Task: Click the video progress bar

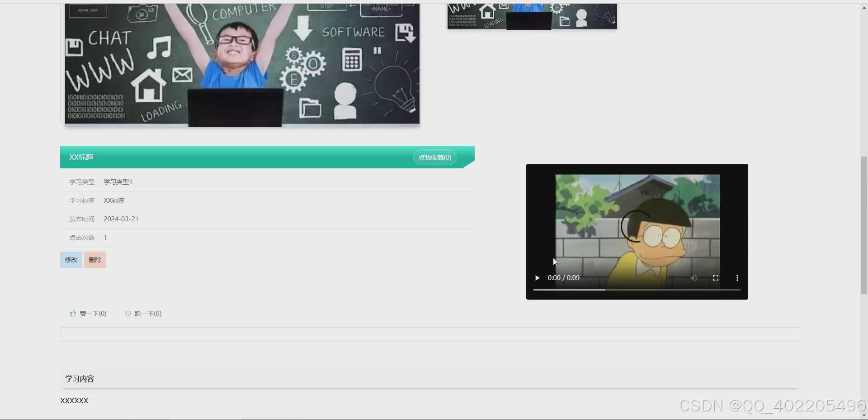Action: coord(637,289)
